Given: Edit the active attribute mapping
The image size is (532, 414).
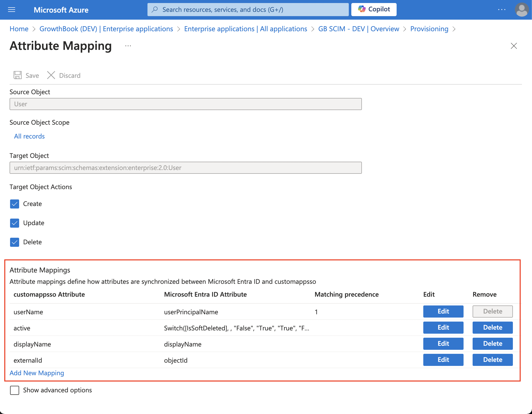Looking at the screenshot, I should coord(443,328).
